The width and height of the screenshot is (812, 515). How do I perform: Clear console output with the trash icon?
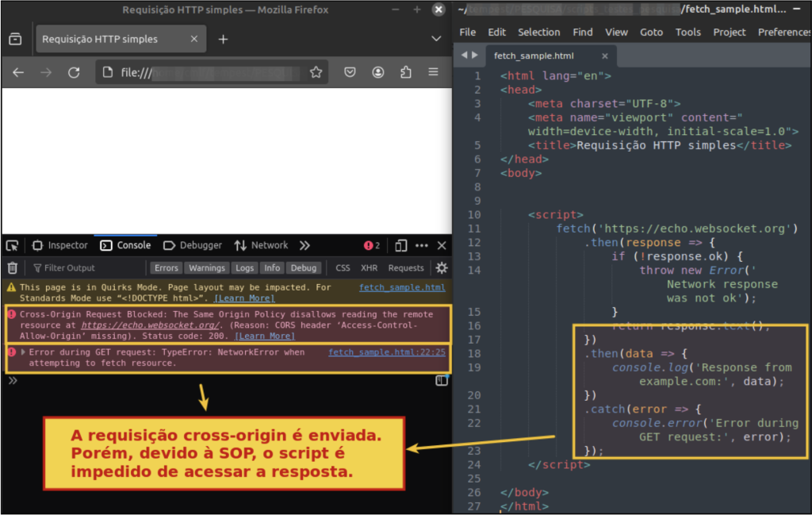tap(13, 268)
